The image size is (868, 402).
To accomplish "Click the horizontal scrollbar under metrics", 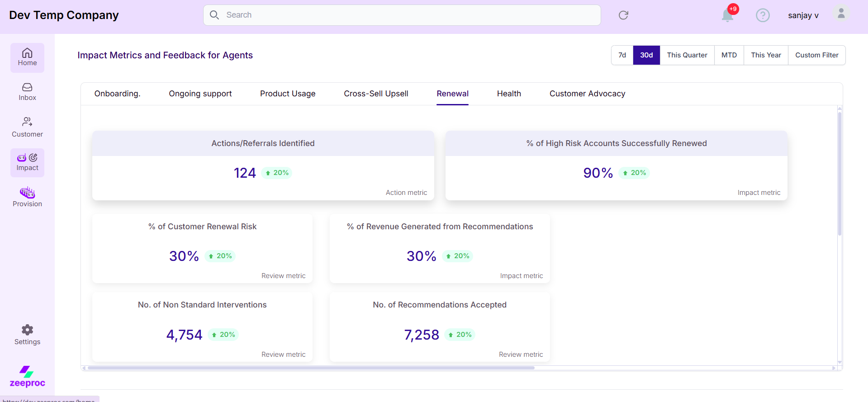I will point(311,368).
